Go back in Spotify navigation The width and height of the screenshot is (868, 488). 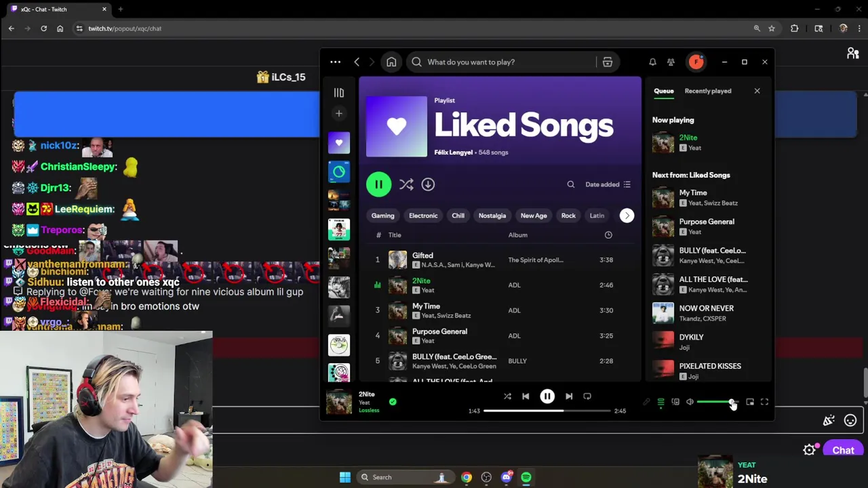tap(357, 62)
